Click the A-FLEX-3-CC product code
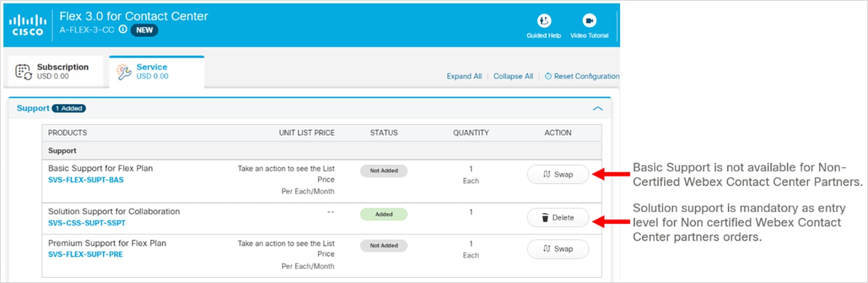This screenshot has width=868, height=283. [87, 30]
